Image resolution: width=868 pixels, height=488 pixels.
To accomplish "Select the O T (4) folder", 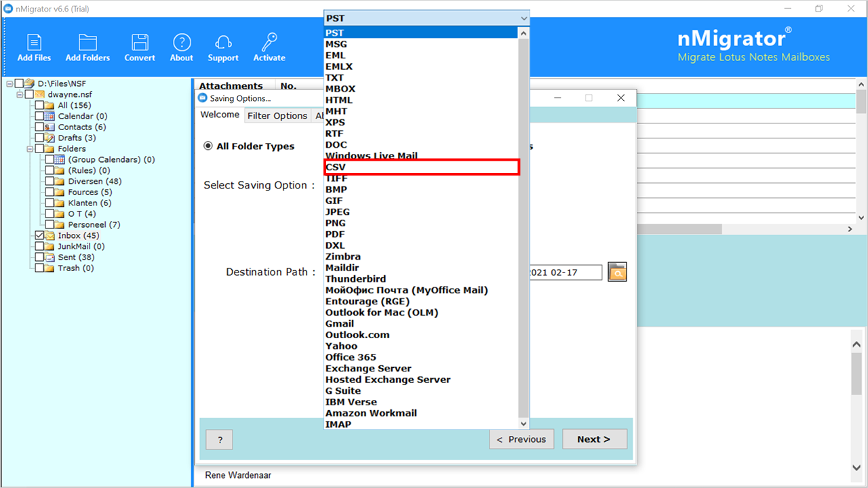I will [x=82, y=213].
